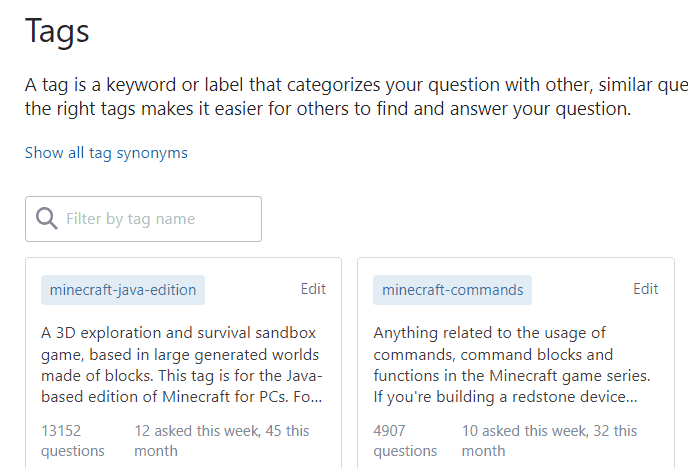
Task: Open the minecraft-java-edition tag
Action: pyautogui.click(x=123, y=290)
